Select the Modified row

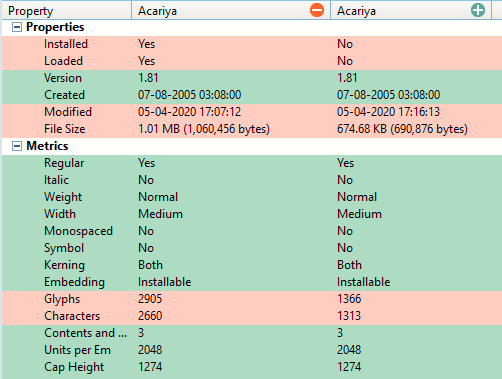[252, 112]
